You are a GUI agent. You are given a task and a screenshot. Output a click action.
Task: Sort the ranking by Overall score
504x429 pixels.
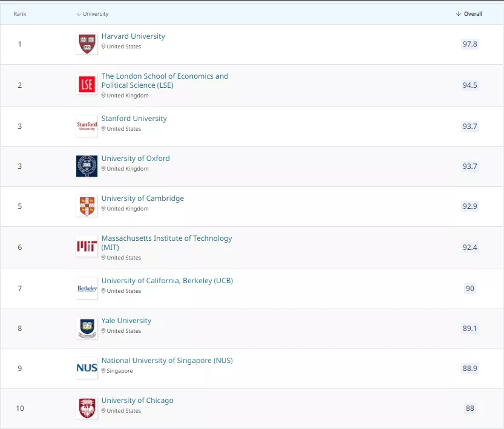[x=469, y=14]
